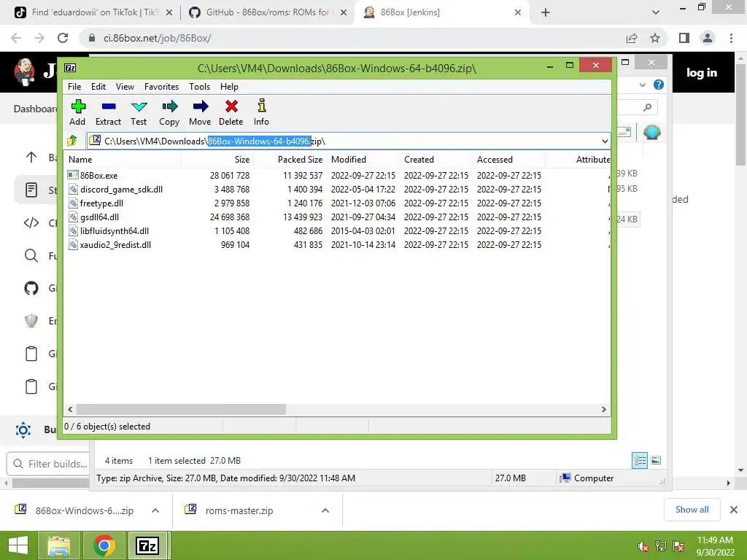Click Show all downloads
The width and height of the screenshot is (747, 560).
coord(692,510)
